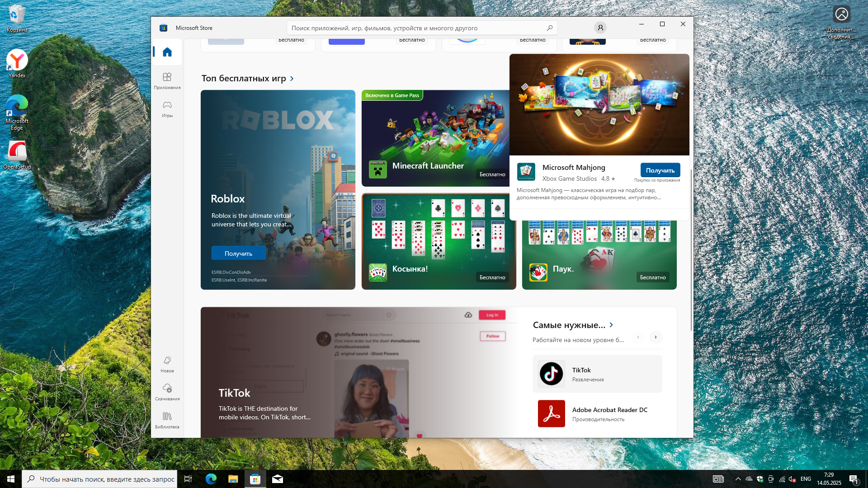Click Получить button for Microsoft Mahjong
The height and width of the screenshot is (488, 868).
pos(660,170)
